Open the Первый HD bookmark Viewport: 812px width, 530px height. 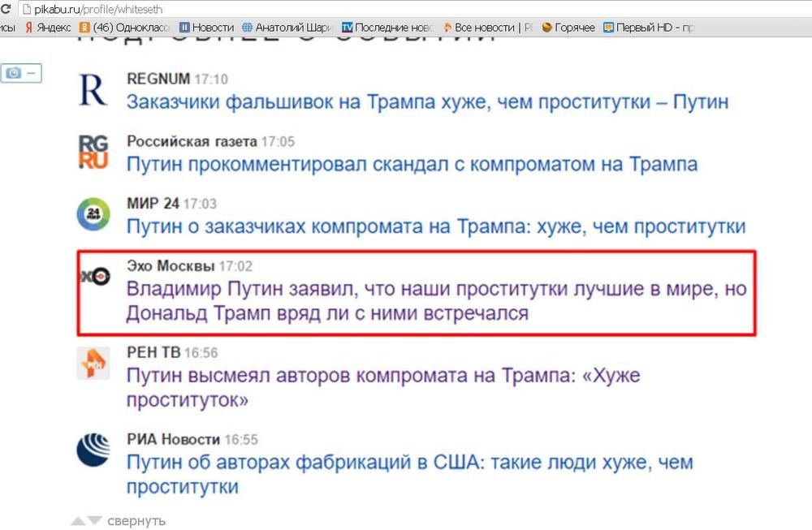coord(648,28)
